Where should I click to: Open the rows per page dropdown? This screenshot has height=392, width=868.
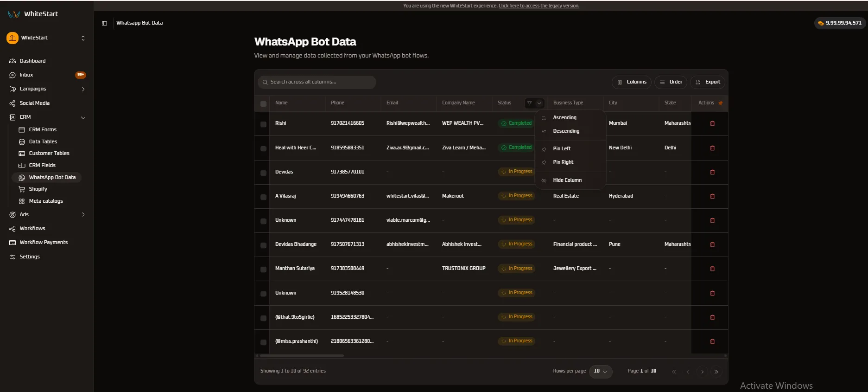click(x=601, y=371)
